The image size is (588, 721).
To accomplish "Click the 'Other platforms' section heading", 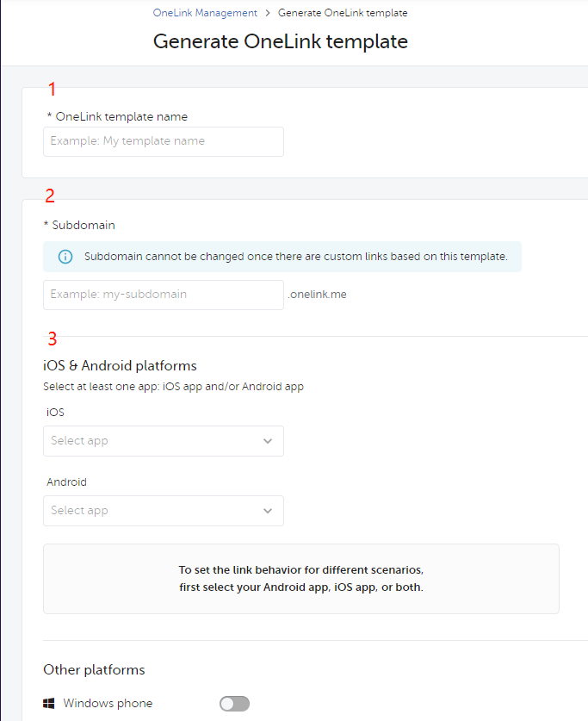I will click(x=94, y=669).
